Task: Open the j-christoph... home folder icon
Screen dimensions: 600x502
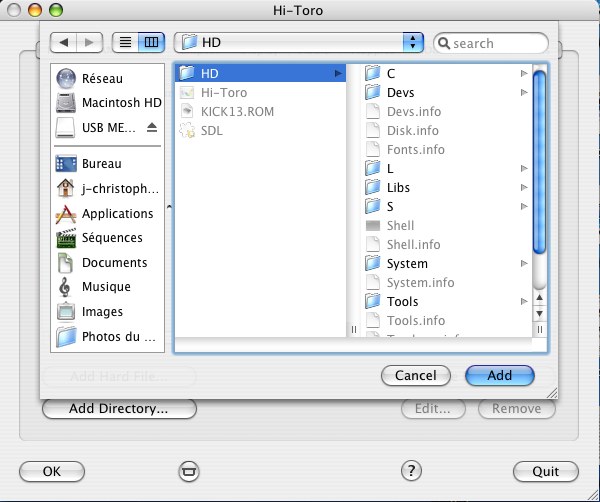Action: pyautogui.click(x=65, y=188)
